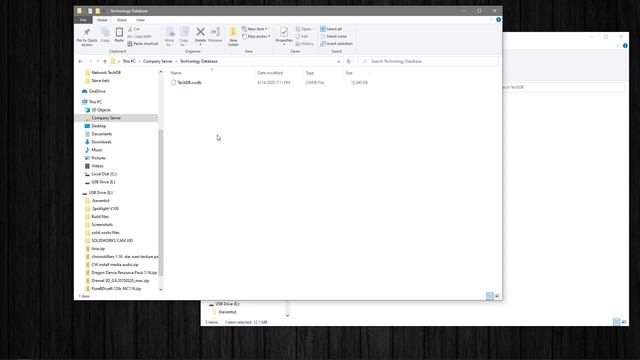
Task: Go back with the left arrow
Action: (x=80, y=61)
